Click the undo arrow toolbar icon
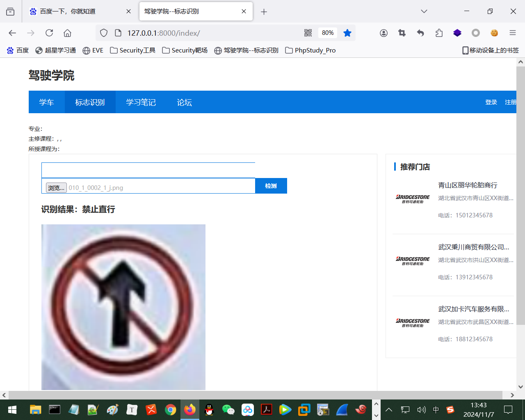525x420 pixels. coord(420,33)
